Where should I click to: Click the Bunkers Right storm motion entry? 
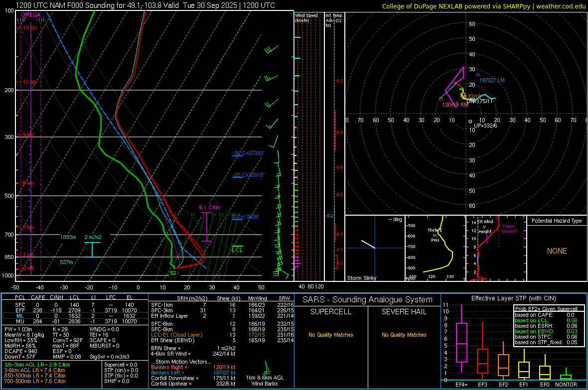click(x=193, y=367)
